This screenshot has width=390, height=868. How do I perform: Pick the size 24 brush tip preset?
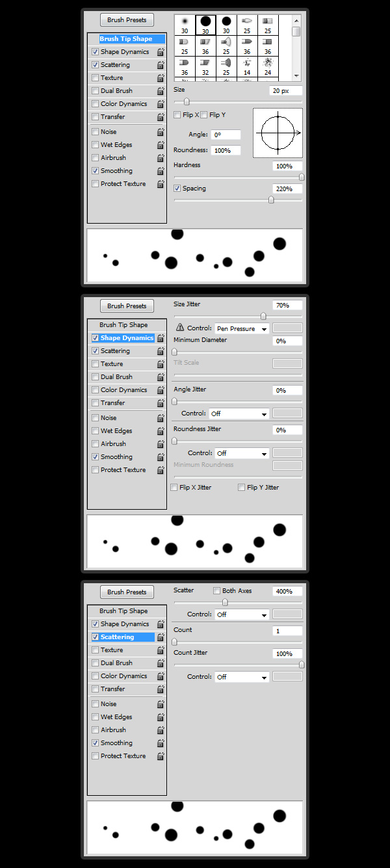[268, 66]
